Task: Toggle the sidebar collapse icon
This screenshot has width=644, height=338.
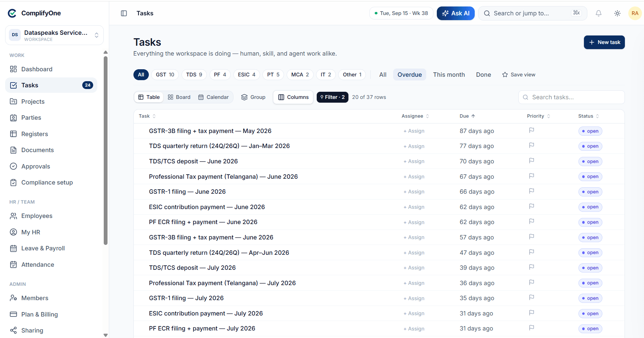Action: [x=124, y=13]
